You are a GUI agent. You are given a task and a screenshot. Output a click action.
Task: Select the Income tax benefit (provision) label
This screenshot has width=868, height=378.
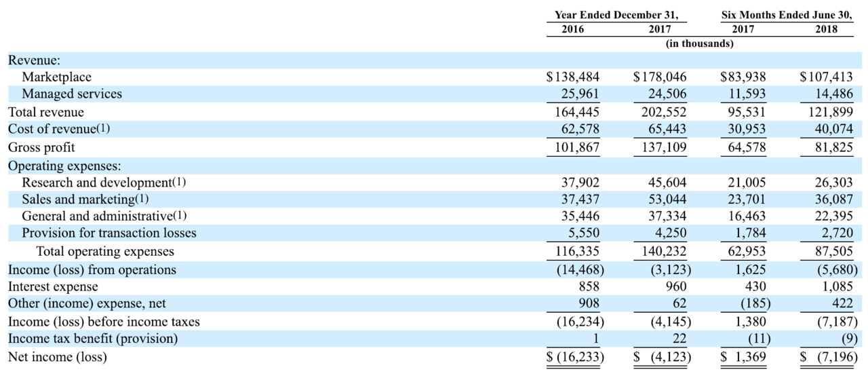point(92,339)
